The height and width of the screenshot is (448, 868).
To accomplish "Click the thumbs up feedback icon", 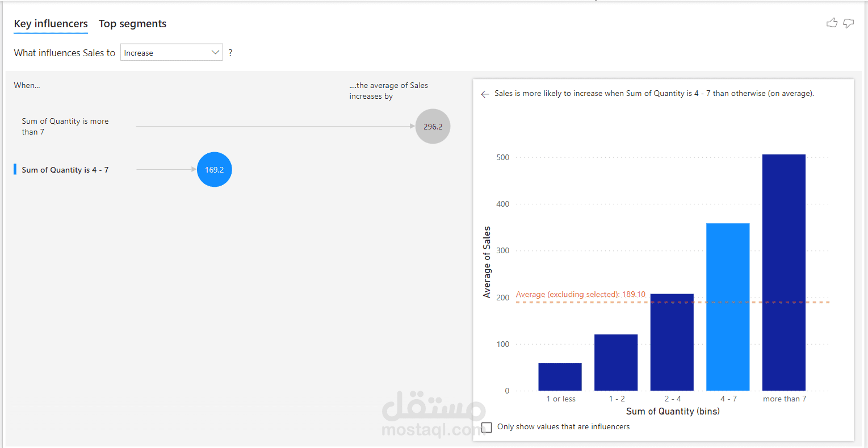I will click(832, 23).
